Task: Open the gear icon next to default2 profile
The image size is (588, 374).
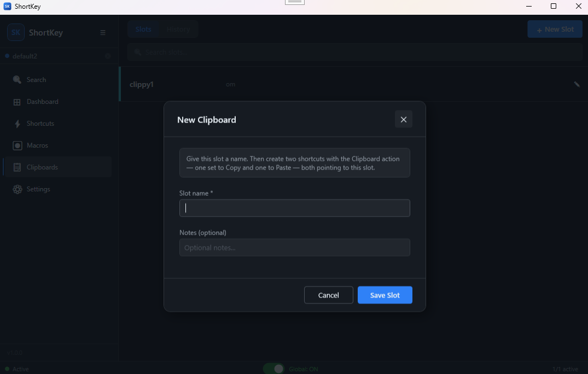Action: point(108,56)
